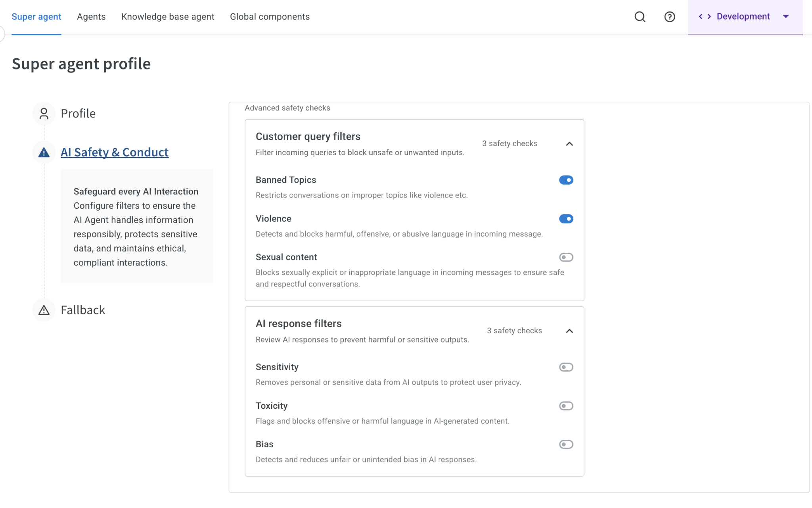Collapse the AI response filters section
812x508 pixels.
pyautogui.click(x=569, y=331)
